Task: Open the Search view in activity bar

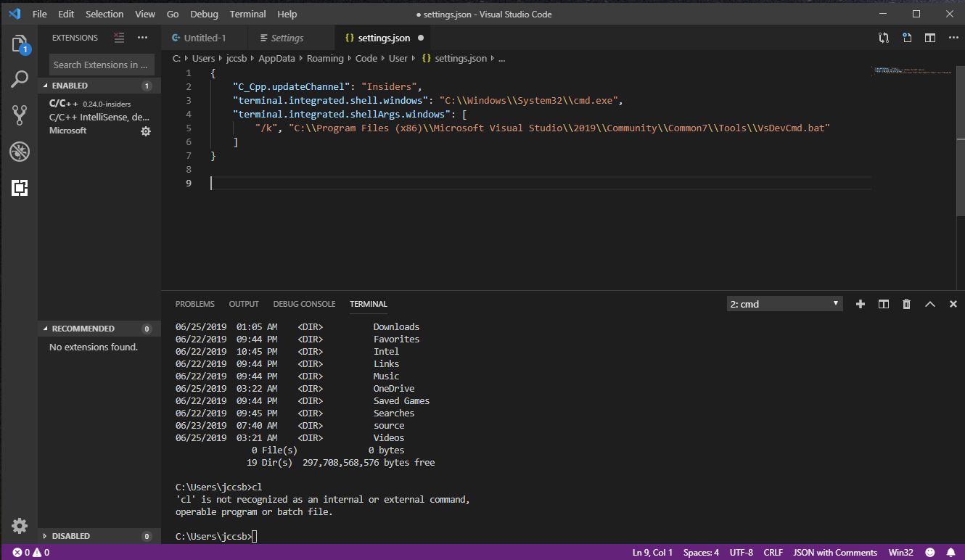Action: [20, 79]
